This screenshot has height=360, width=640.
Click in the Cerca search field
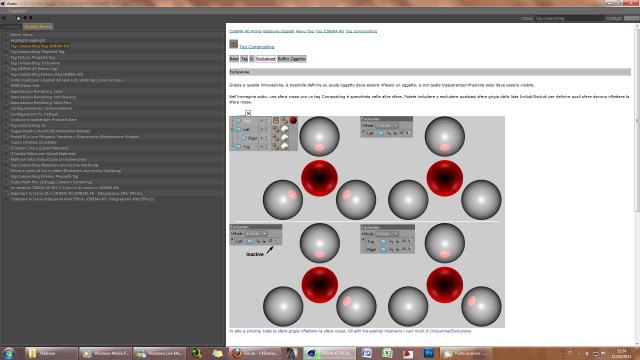point(569,18)
